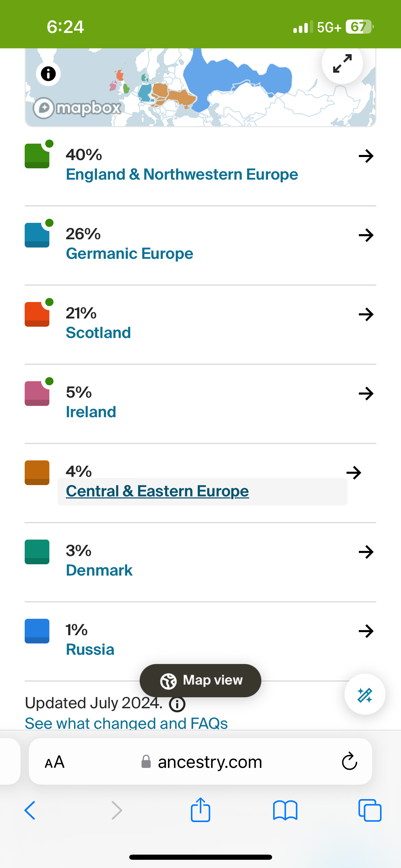Open the Central & Eastern Europe link
The height and width of the screenshot is (868, 401).
pos(157,491)
